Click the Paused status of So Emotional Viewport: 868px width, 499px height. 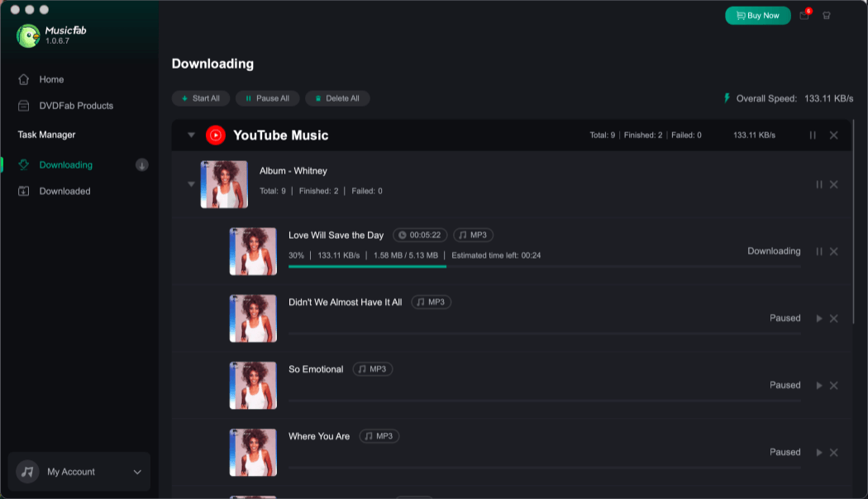(785, 385)
